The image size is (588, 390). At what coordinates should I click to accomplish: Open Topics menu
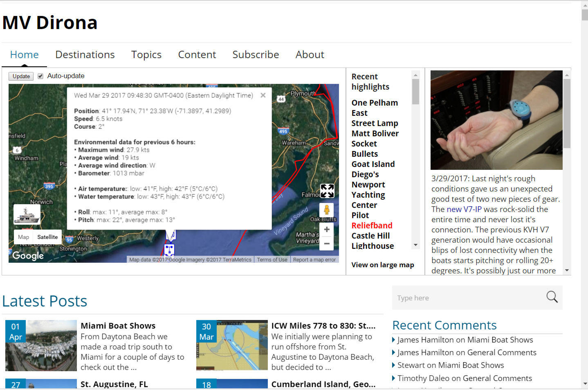(146, 54)
